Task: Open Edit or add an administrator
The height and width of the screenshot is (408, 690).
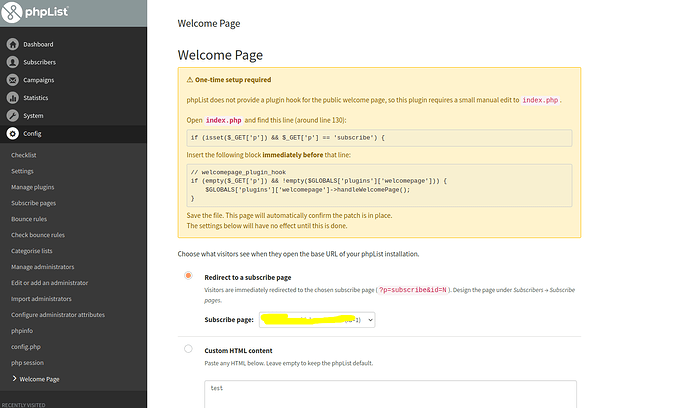Action: coord(50,283)
